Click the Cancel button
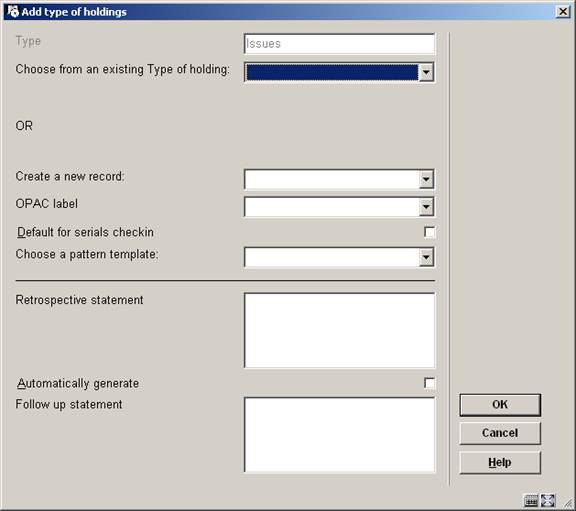 pyautogui.click(x=500, y=433)
